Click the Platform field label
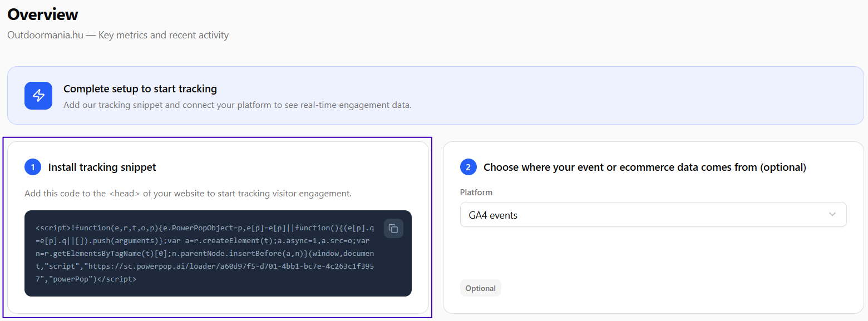Image resolution: width=868 pixels, height=321 pixels. point(476,192)
